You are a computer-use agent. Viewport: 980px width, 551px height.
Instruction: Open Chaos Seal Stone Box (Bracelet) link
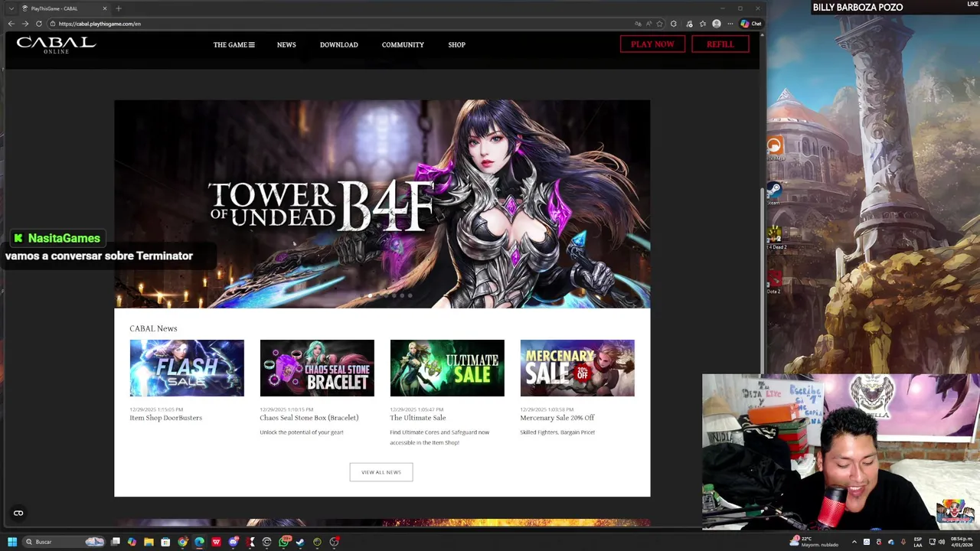point(309,418)
